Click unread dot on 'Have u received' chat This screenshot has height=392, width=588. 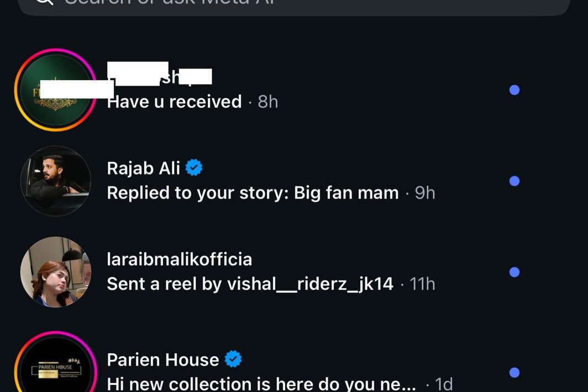(514, 90)
